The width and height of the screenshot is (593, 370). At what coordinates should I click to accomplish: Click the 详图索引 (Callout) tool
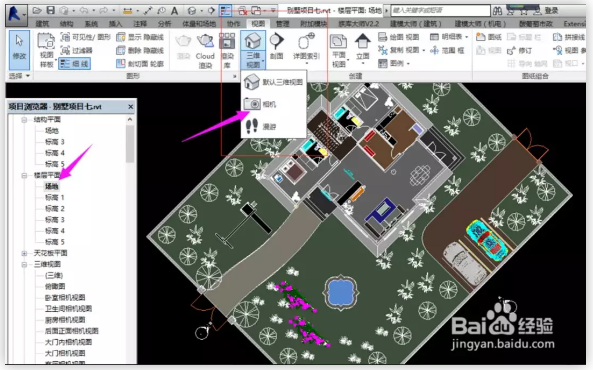point(306,47)
